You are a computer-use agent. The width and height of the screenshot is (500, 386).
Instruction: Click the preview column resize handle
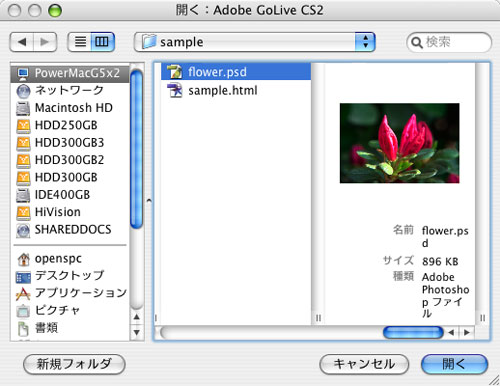point(482,318)
